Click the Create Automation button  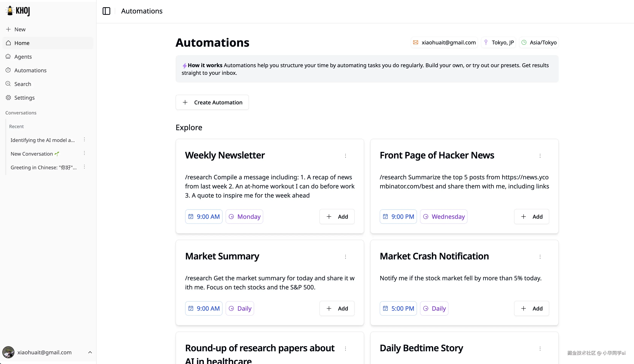point(212,102)
